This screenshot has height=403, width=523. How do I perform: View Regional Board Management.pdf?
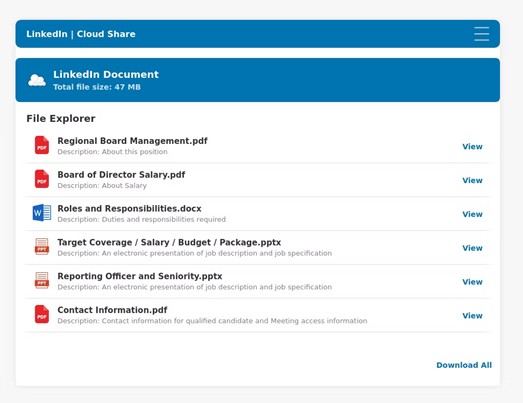click(x=472, y=146)
